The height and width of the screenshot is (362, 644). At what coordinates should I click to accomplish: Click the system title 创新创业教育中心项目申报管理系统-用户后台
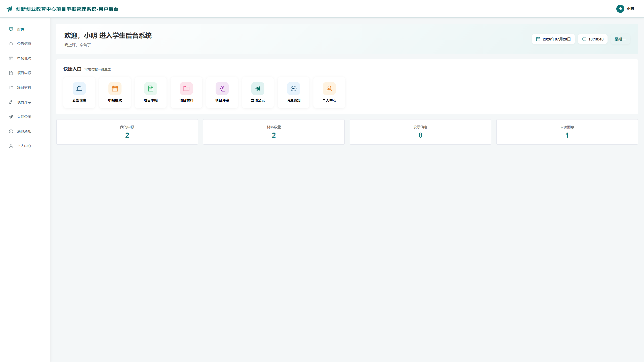point(67,9)
